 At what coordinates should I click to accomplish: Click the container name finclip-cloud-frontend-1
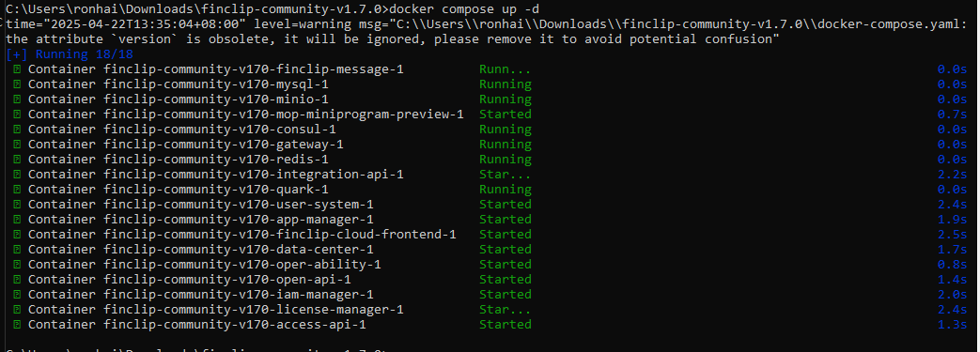280,234
